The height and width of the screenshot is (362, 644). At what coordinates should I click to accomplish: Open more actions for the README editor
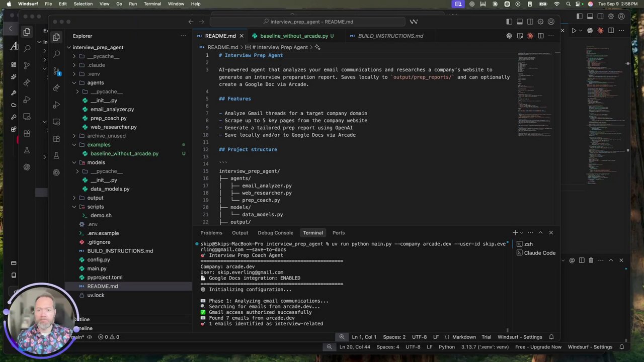(x=551, y=36)
